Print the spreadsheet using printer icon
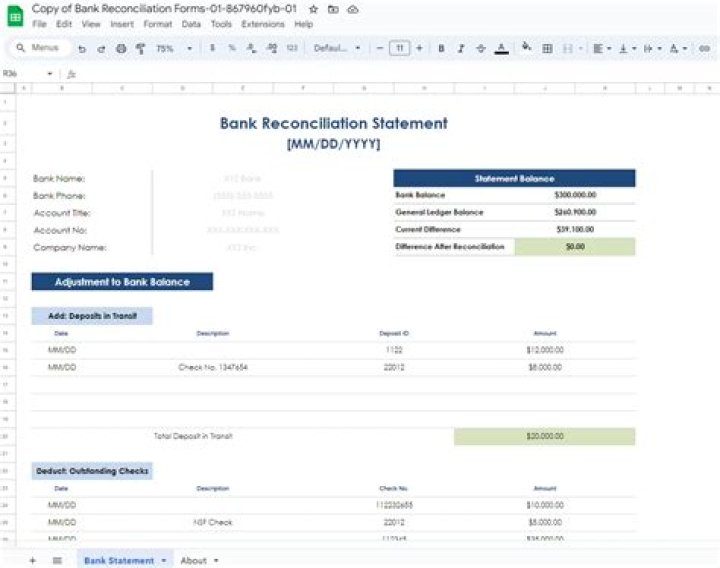720x568 pixels. (x=121, y=48)
